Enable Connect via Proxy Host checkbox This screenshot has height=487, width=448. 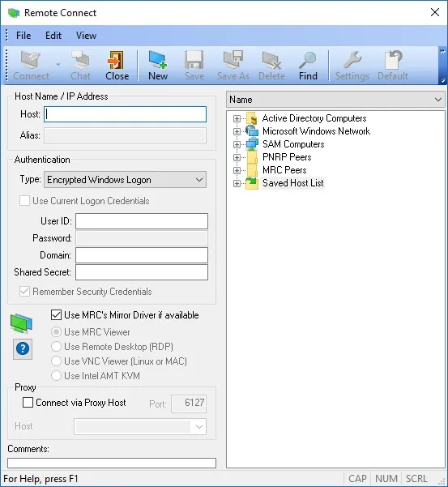click(28, 403)
